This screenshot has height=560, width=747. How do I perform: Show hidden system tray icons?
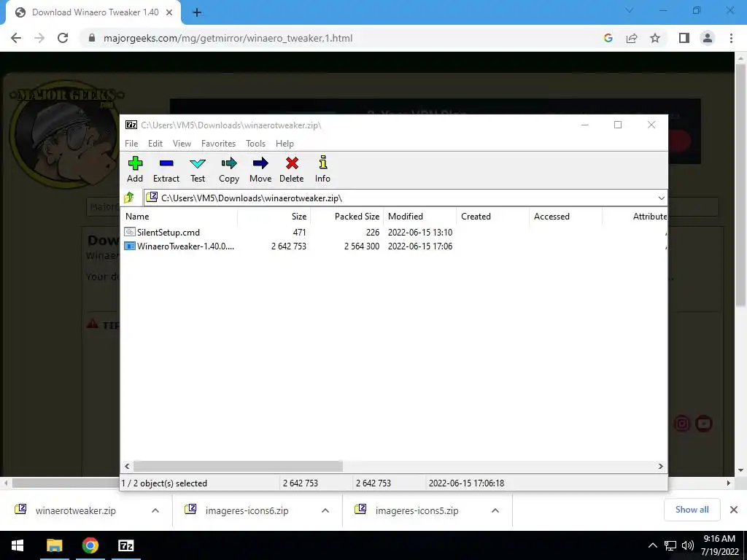[x=653, y=545]
